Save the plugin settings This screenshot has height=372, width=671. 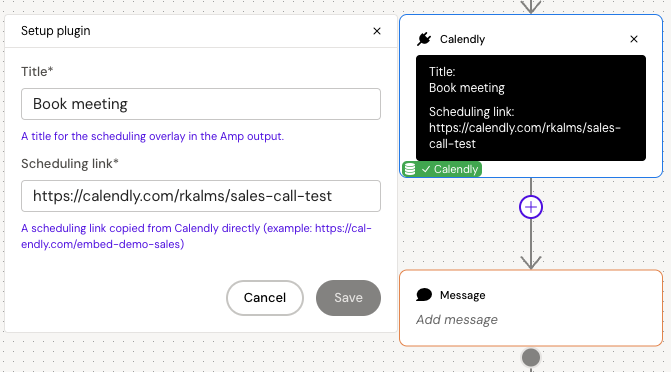coord(348,298)
